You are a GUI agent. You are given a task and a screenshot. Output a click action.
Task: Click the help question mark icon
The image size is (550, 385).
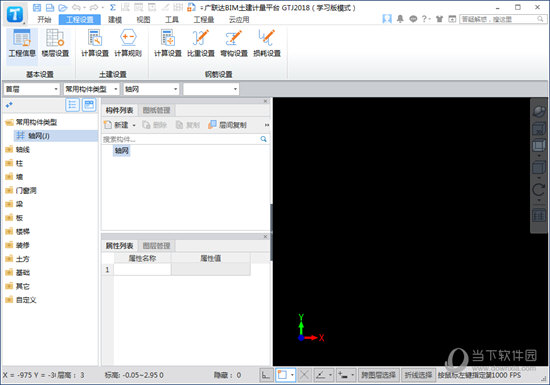pyautogui.click(x=424, y=19)
